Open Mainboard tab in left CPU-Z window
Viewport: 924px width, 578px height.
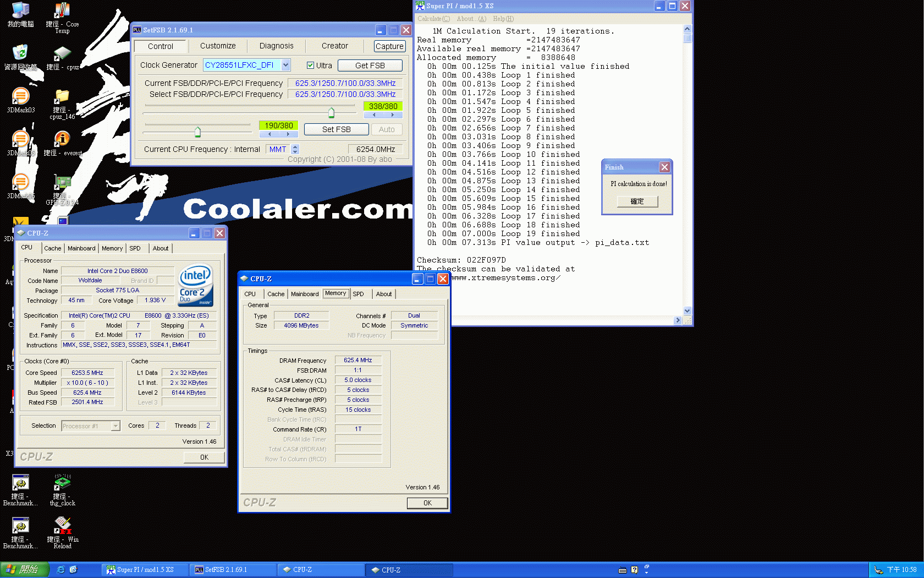click(x=81, y=248)
